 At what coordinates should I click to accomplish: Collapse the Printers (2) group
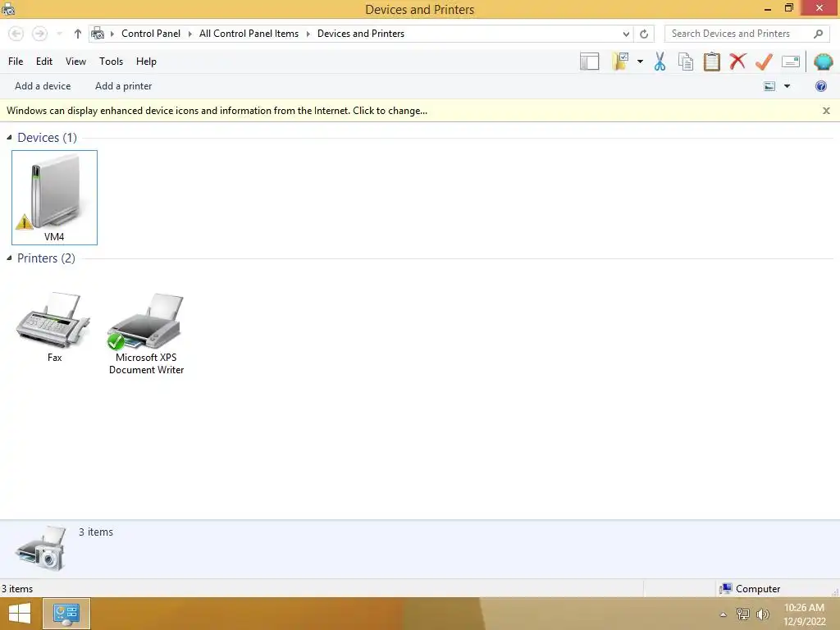9,258
